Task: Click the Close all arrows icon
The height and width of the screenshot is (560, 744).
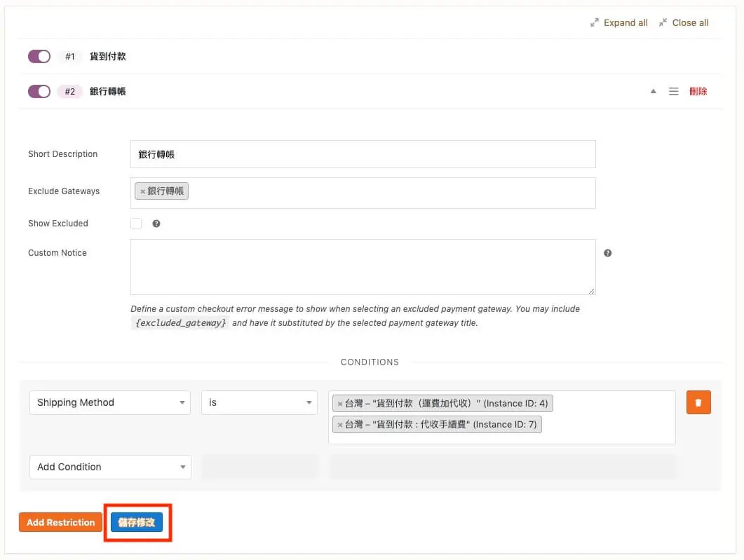Action: 663,22
